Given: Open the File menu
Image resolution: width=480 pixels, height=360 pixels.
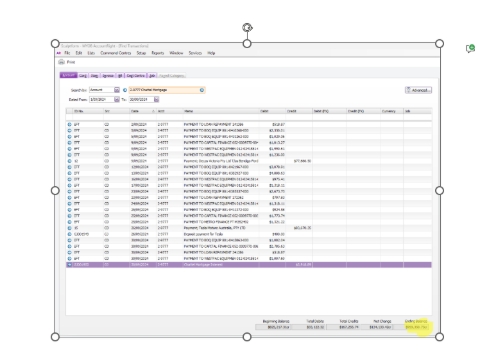Looking at the screenshot, I should 67,53.
